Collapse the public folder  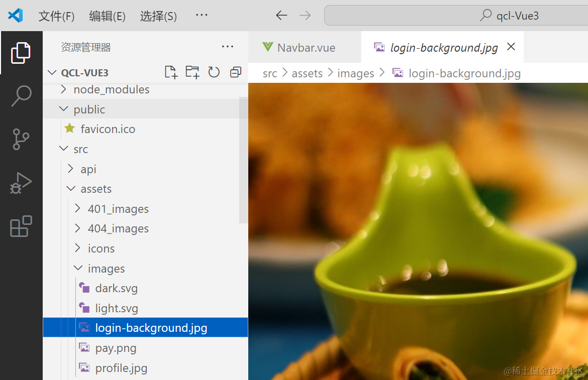click(x=89, y=109)
